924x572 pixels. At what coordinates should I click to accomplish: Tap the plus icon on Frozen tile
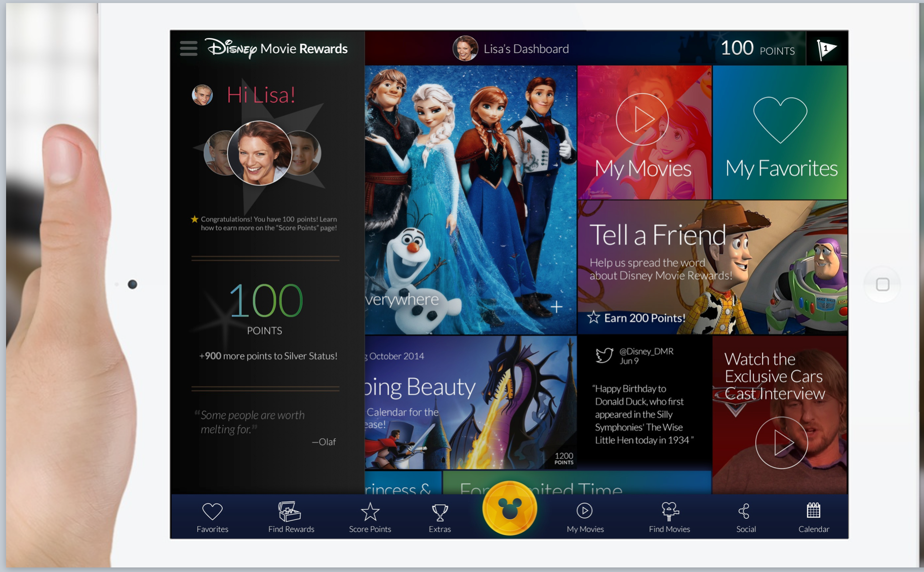click(x=556, y=307)
